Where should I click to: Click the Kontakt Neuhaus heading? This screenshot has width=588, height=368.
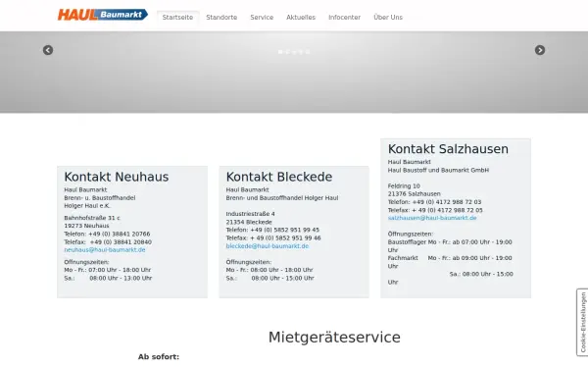(117, 177)
